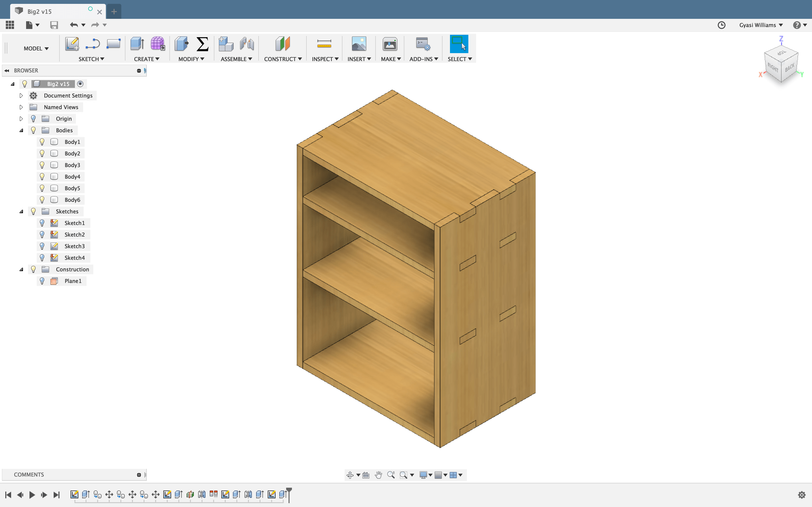This screenshot has width=812, height=507.
Task: Open the MODEL workspace dropdown
Action: tap(36, 49)
